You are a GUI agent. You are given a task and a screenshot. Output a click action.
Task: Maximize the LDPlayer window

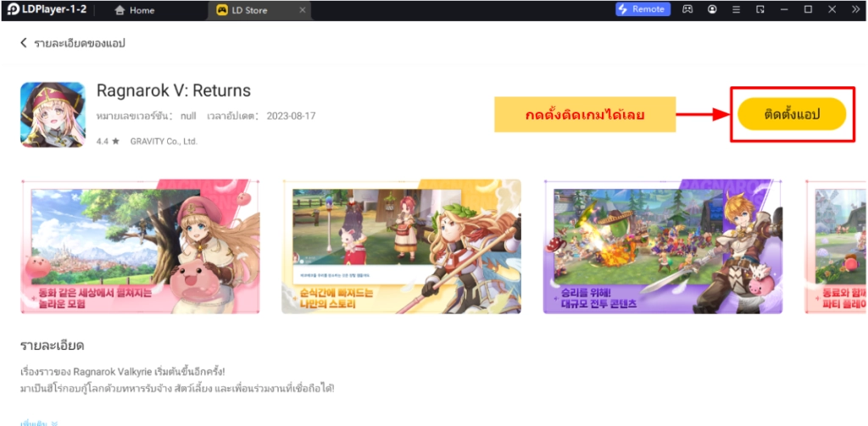[x=808, y=9]
